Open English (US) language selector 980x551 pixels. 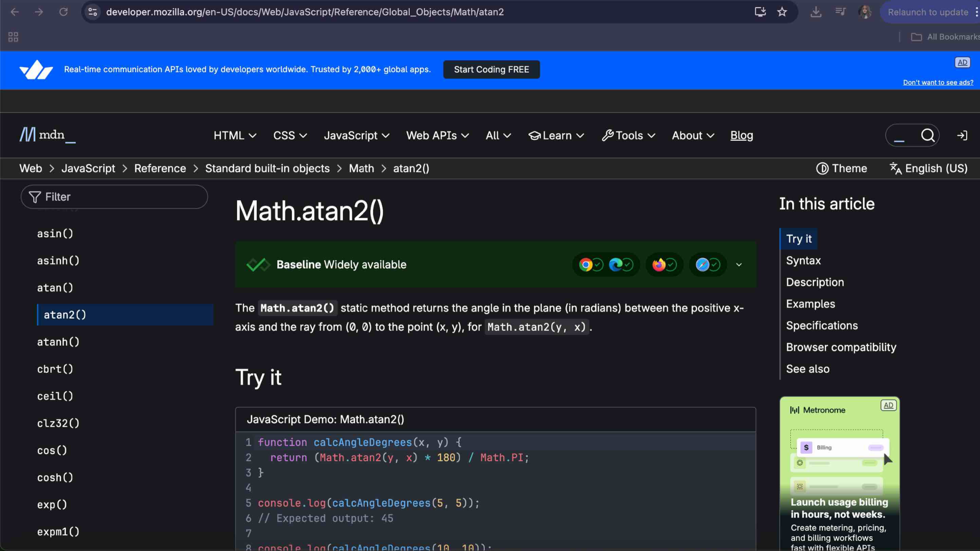tap(928, 168)
